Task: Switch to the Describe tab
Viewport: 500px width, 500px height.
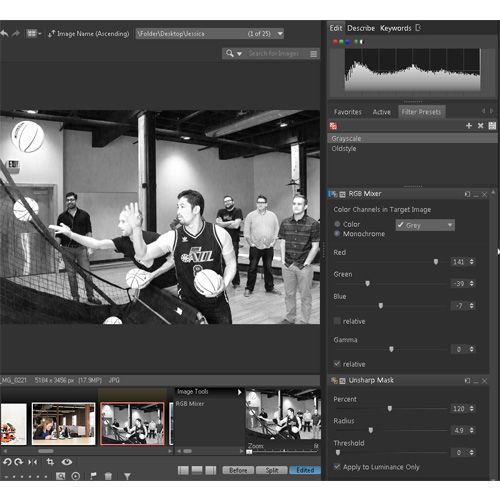Action: 361,28
